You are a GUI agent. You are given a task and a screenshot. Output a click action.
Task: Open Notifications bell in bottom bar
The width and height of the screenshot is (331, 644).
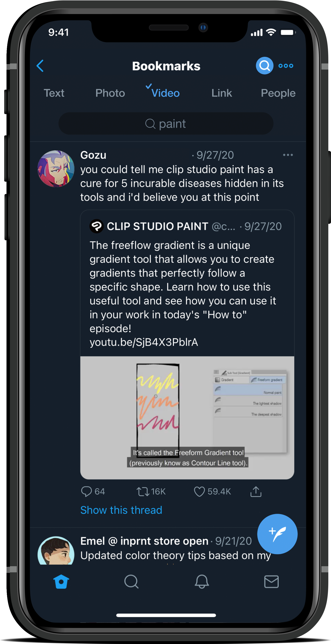coord(201,582)
